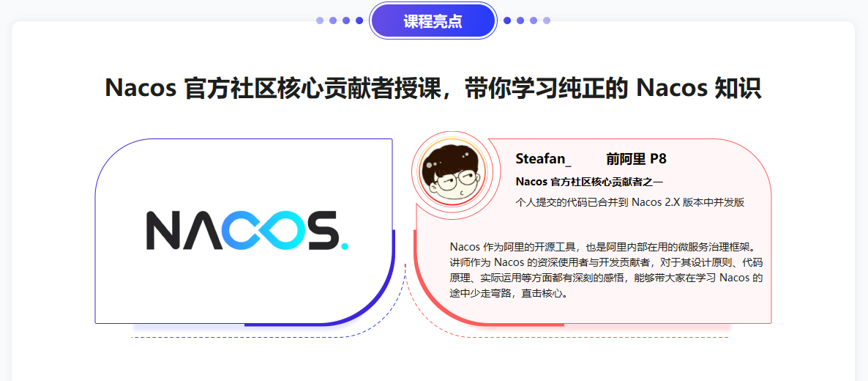Click the letter S in the NACOS logo
Image resolution: width=868 pixels, height=381 pixels.
click(315, 230)
